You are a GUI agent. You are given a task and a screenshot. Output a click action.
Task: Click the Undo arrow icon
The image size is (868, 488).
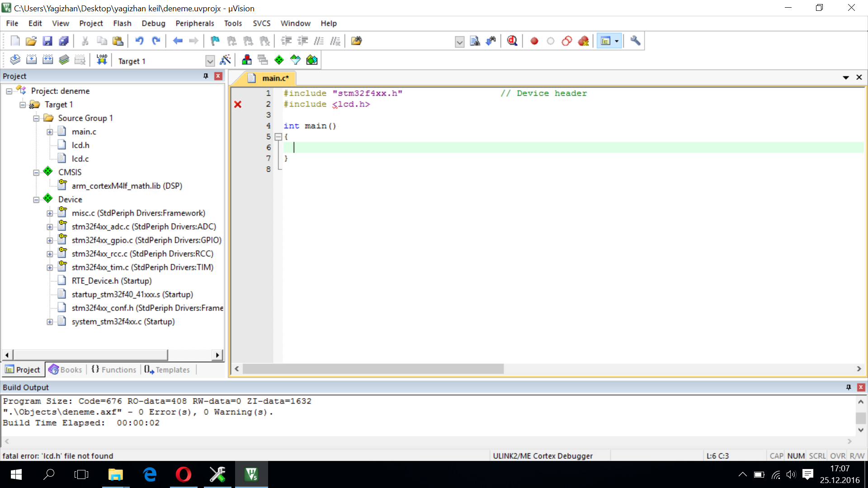point(139,41)
